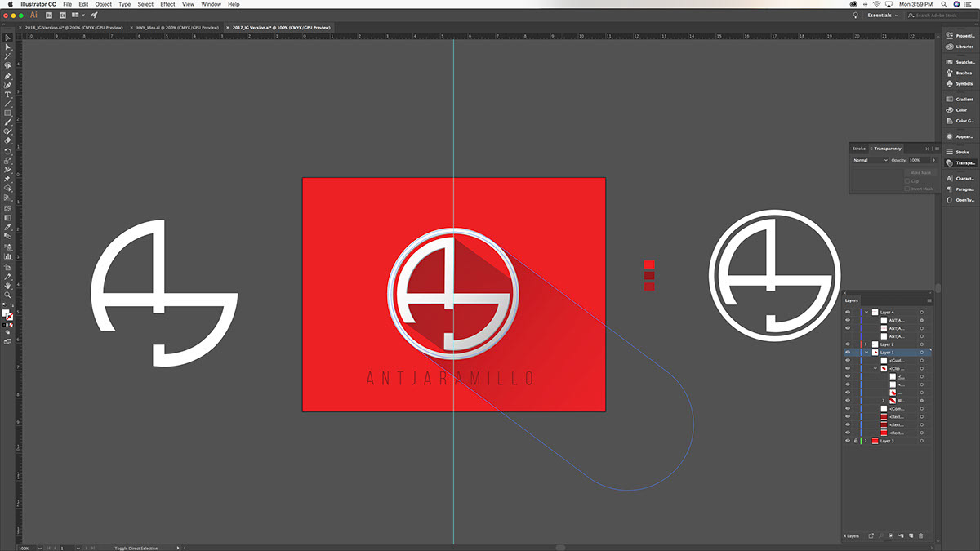
Task: Open the Essentials workspace switcher
Action: click(882, 15)
